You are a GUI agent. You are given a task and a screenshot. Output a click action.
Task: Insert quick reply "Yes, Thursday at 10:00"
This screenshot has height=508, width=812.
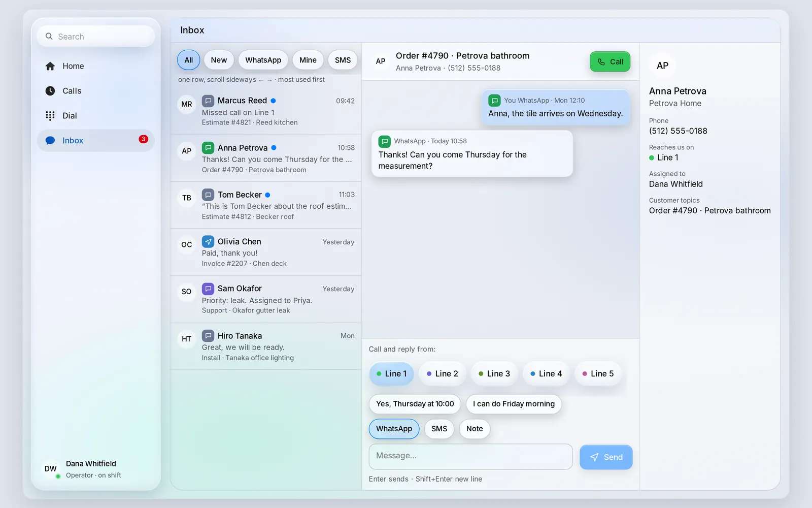tap(415, 404)
